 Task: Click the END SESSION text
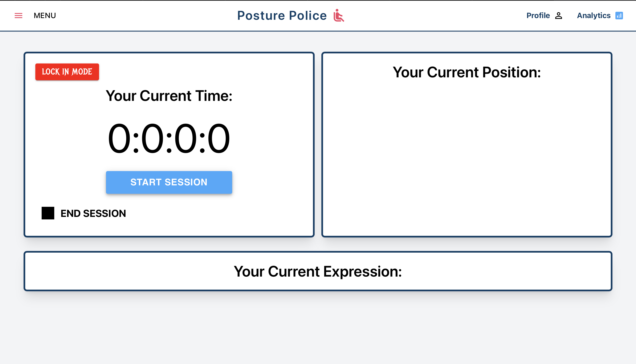(x=93, y=213)
